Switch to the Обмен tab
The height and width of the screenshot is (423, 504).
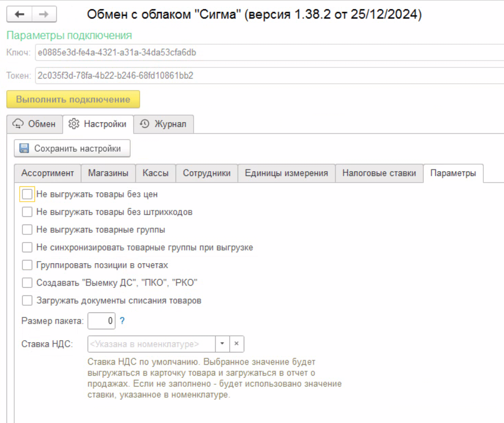point(35,124)
